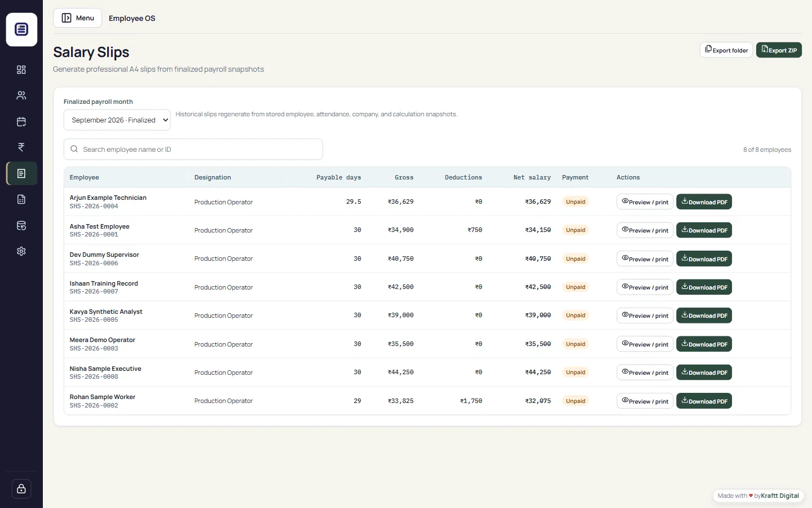Toggle the Menu sidebar button
812x508 pixels.
(x=77, y=18)
